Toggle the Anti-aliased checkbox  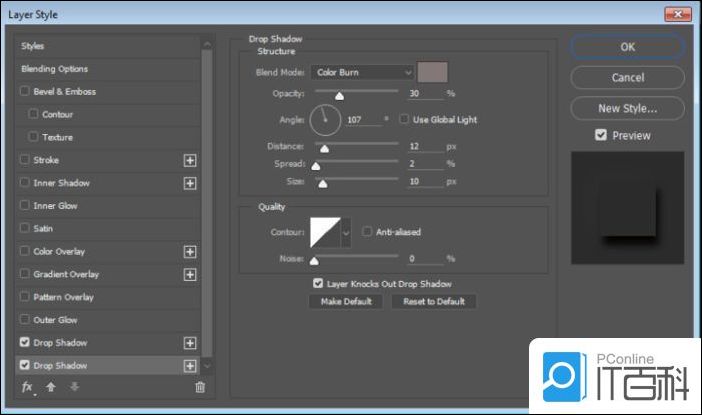point(367,232)
